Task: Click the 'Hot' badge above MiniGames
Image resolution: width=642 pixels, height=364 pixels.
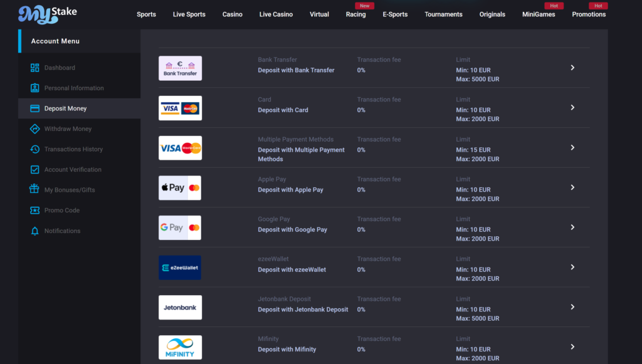Action: (x=554, y=6)
